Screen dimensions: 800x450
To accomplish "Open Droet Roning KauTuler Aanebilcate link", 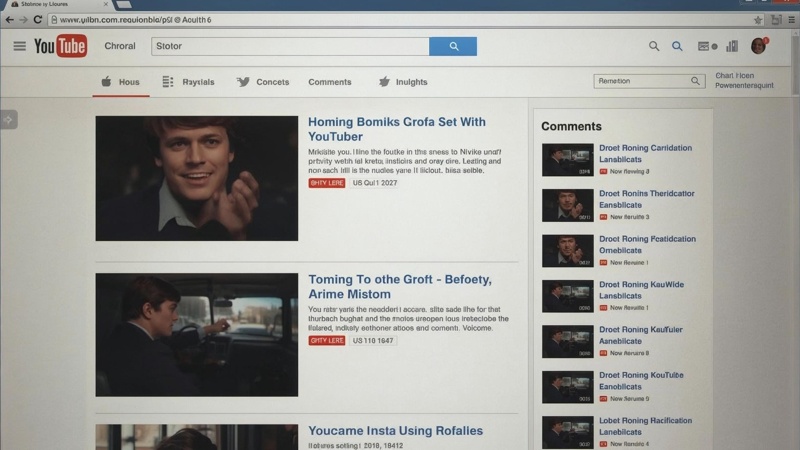I will point(641,335).
